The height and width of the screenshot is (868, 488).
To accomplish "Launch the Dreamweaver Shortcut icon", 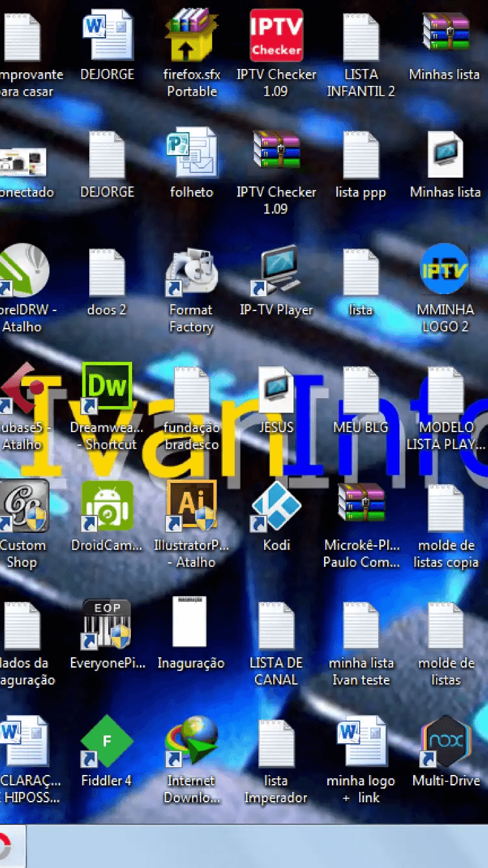I will (x=107, y=388).
